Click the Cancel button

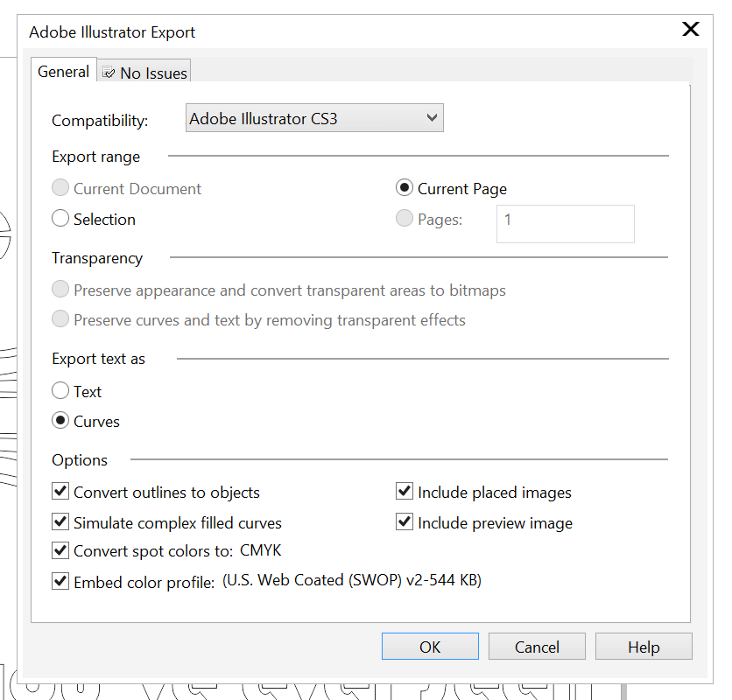[x=537, y=647]
